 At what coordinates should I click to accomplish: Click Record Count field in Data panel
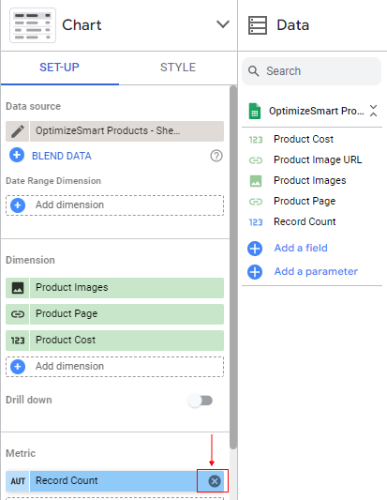click(305, 222)
